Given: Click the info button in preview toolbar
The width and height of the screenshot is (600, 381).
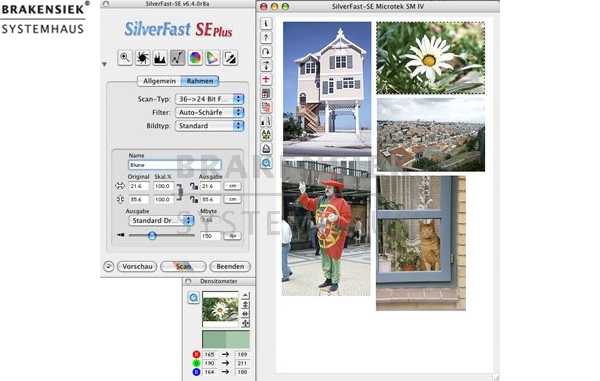Looking at the screenshot, I should pyautogui.click(x=266, y=24).
